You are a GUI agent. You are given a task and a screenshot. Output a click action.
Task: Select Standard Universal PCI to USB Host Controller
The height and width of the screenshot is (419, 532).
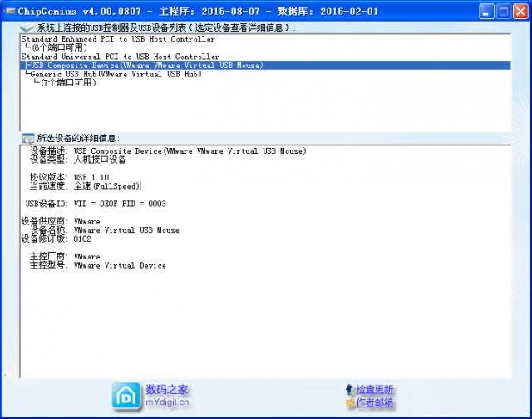120,57
